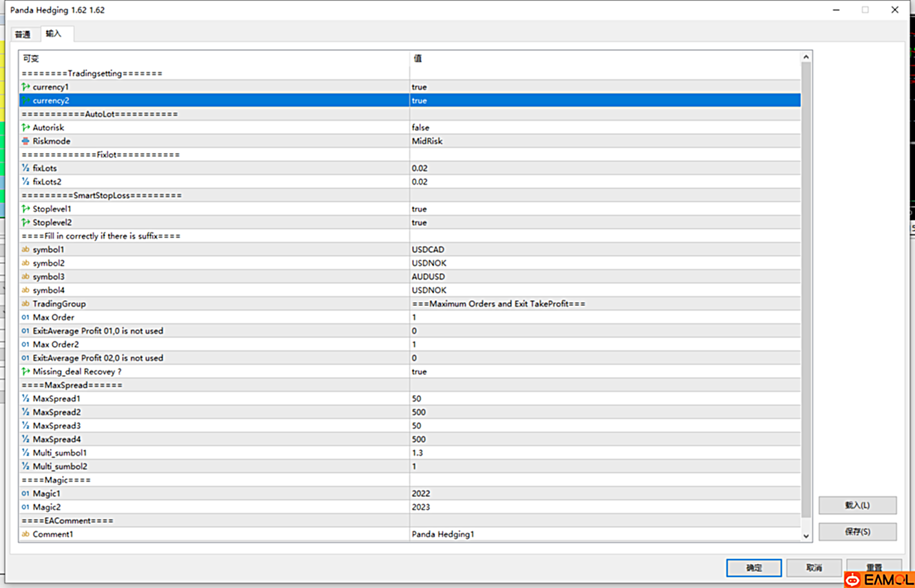Viewport: 915px width, 588px height.
Task: Click the fixLots2 double type icon
Action: [x=26, y=181]
